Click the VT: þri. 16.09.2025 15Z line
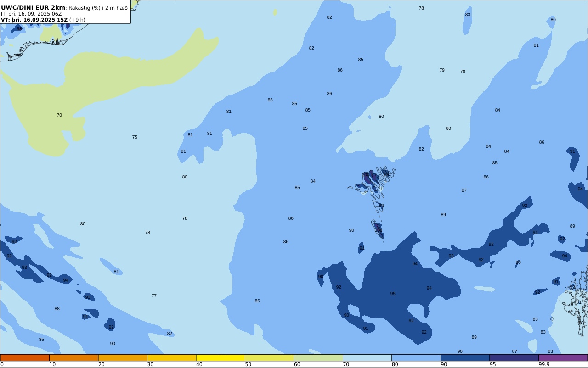 coord(34,20)
